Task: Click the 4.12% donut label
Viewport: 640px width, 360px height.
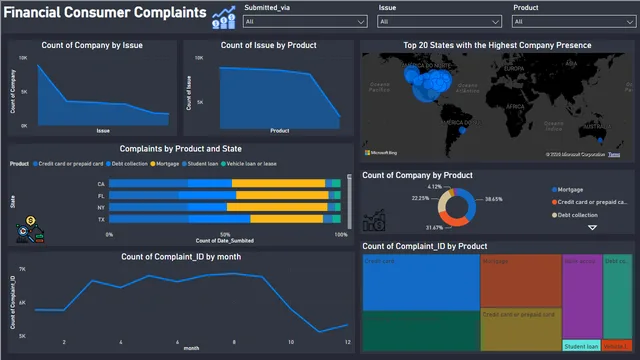Action: 434,187
